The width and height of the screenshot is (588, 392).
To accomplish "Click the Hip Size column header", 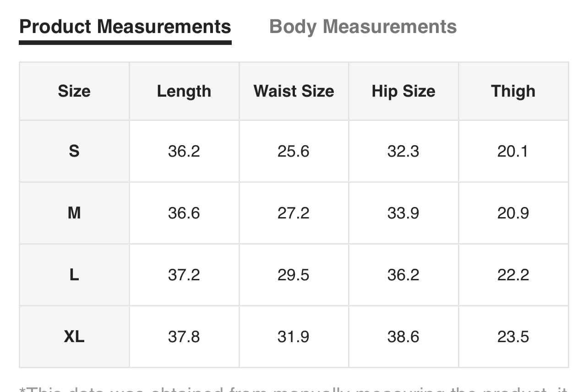I will click(403, 91).
